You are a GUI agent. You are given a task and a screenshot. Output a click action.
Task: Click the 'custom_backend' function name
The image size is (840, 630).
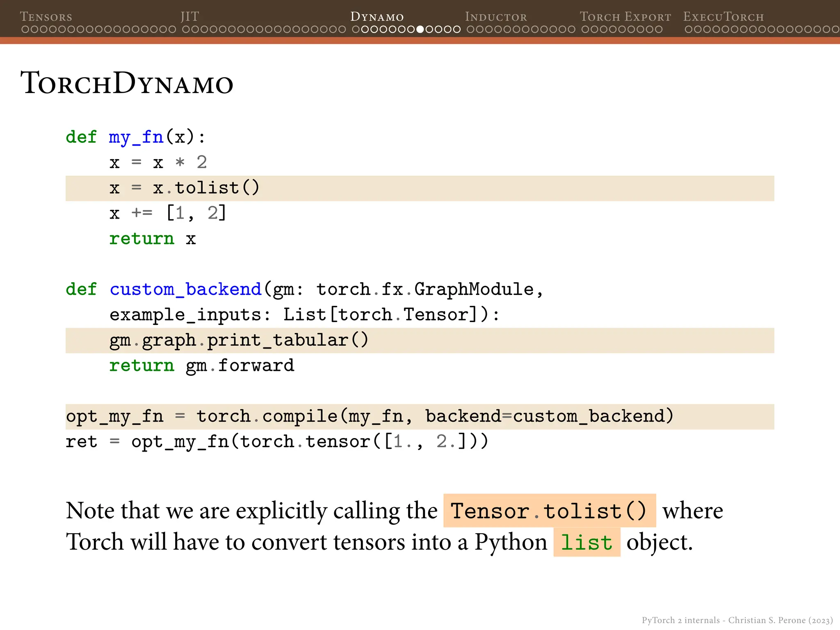click(x=185, y=290)
